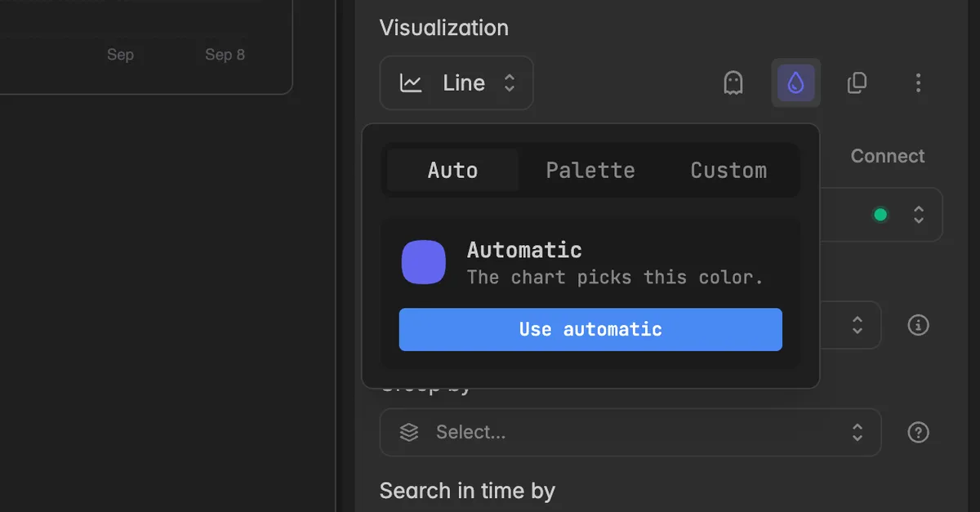
Task: Select the Auto tab
Action: [x=452, y=170]
